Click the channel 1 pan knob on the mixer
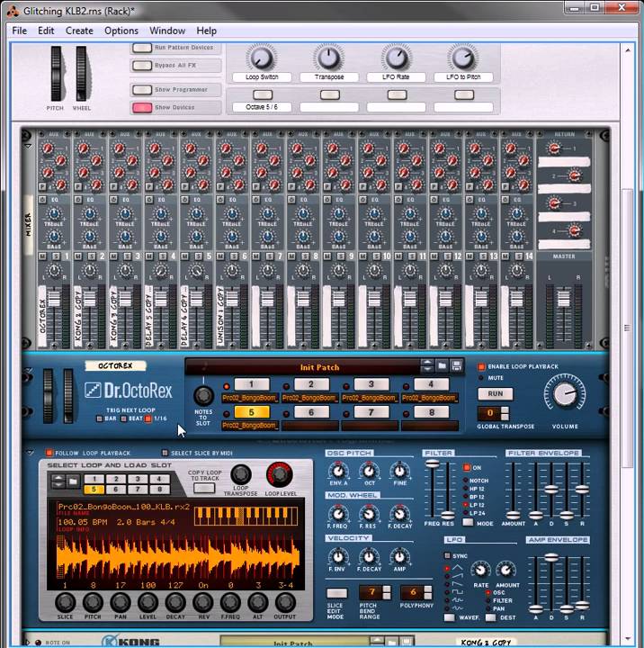644x648 pixels. click(x=54, y=271)
